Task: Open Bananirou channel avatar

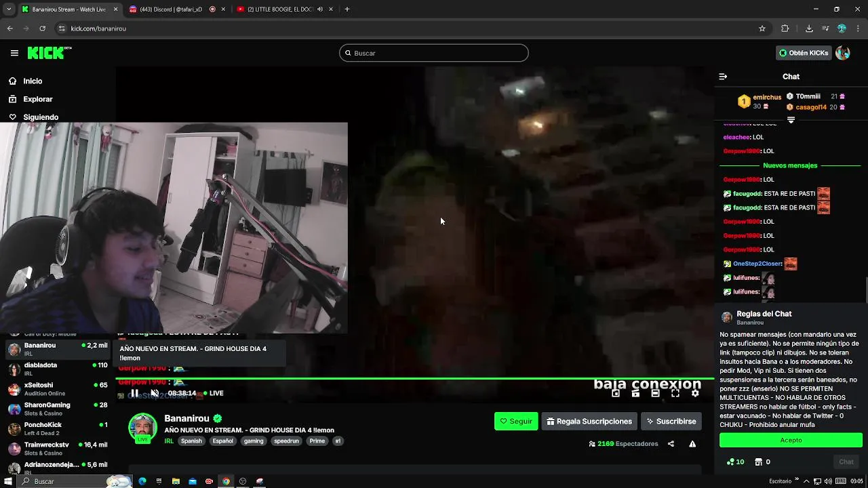Action: pyautogui.click(x=143, y=428)
